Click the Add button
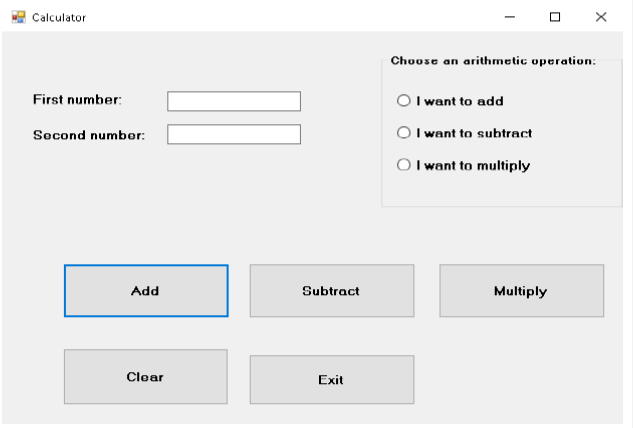This screenshot has width=633, height=428. (146, 291)
